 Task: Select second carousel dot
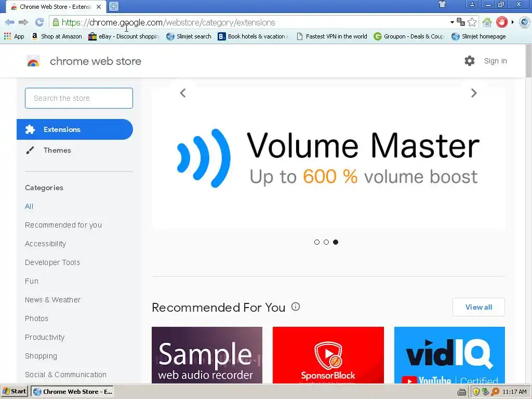(326, 242)
